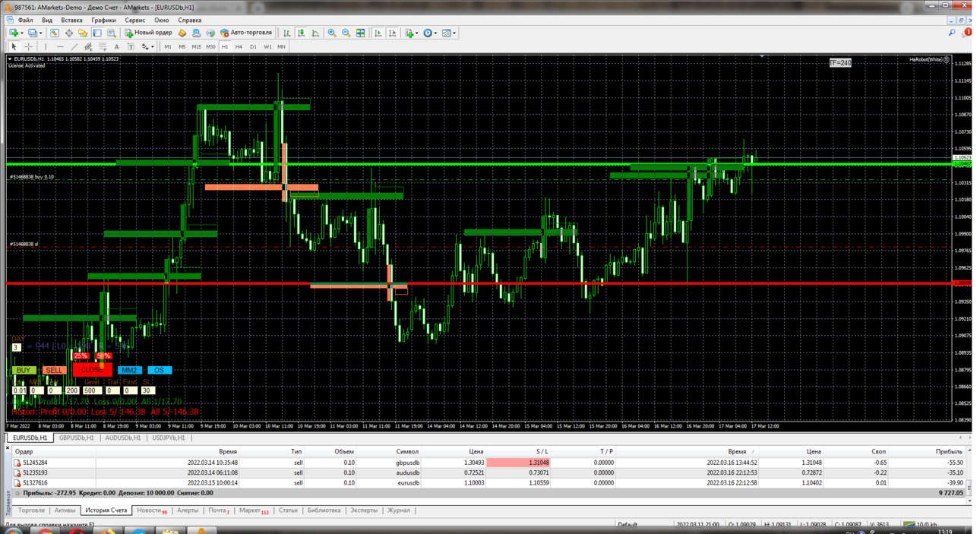Screen dimensions: 980x534
Task: Switch to USDJPYb,H1 chart tab
Action: point(168,438)
